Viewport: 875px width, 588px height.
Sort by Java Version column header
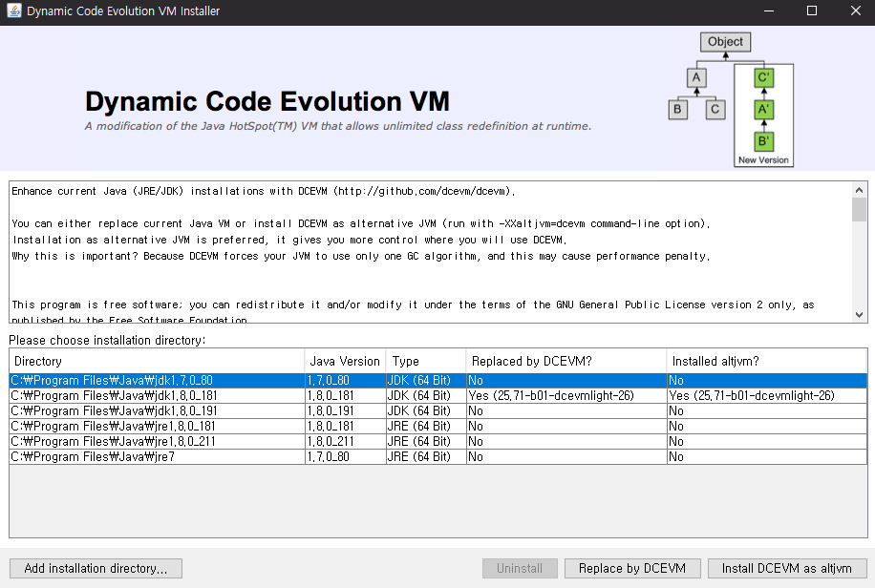click(x=345, y=362)
